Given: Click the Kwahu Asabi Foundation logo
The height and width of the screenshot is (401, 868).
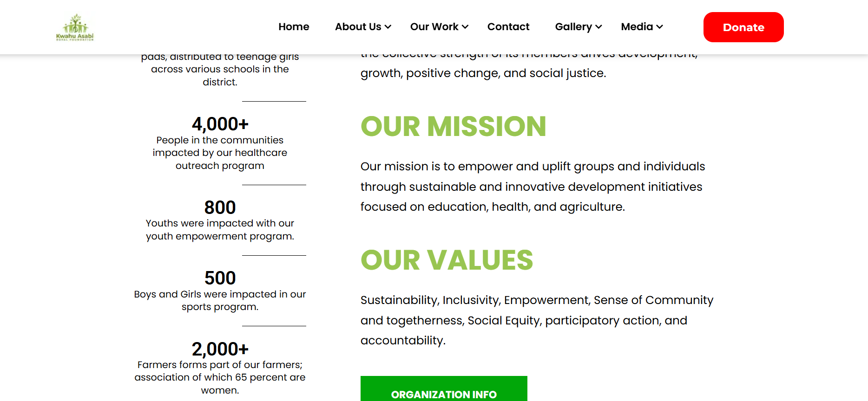Looking at the screenshot, I should tap(75, 27).
